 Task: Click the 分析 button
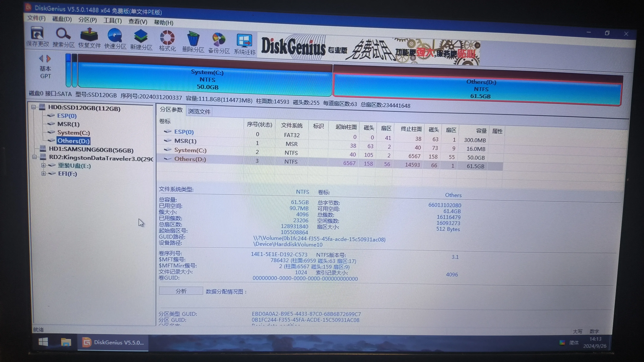[181, 291]
